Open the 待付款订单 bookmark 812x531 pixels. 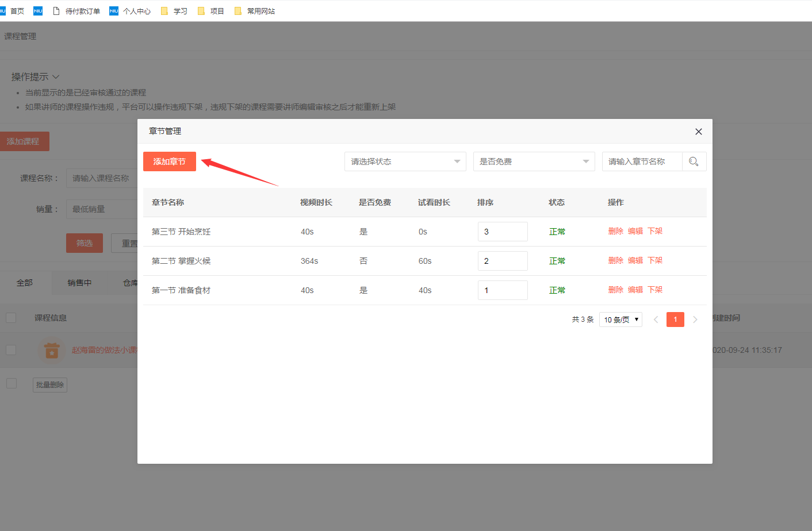coord(76,11)
